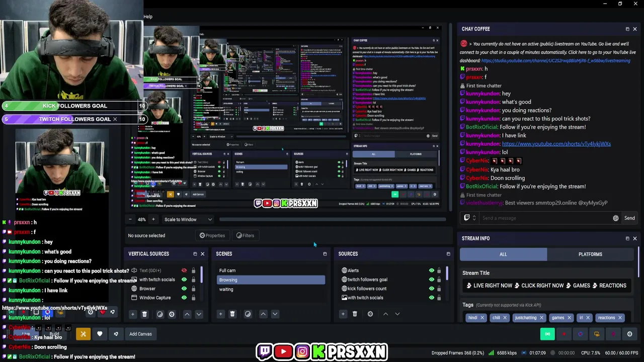Zoom in preview with plus button

[x=153, y=219]
